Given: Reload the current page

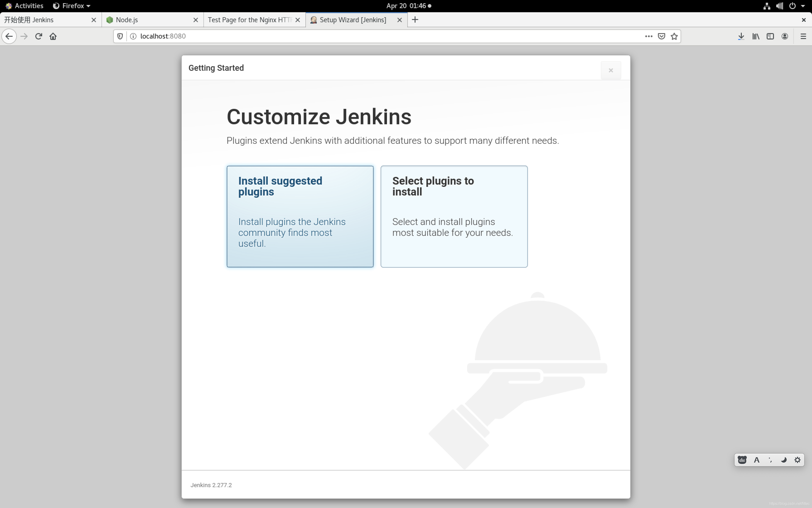Looking at the screenshot, I should pos(39,36).
